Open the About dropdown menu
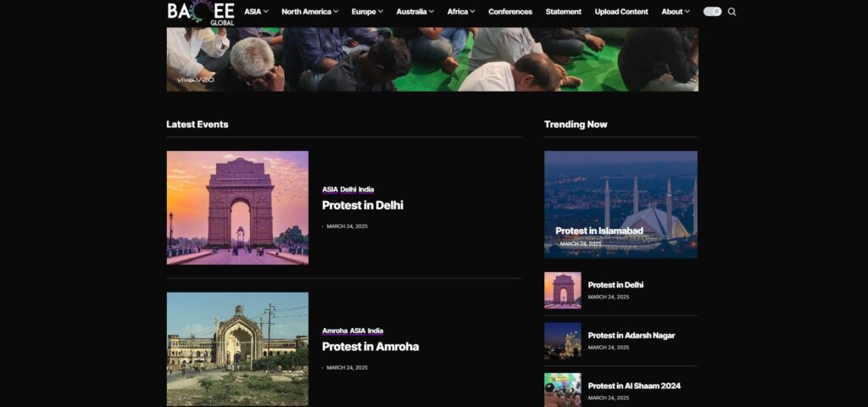The image size is (868, 407). [x=675, y=12]
